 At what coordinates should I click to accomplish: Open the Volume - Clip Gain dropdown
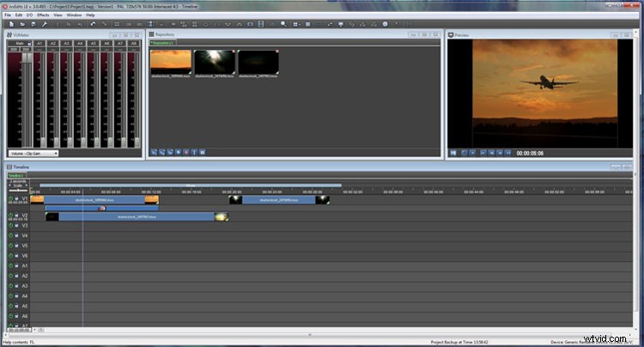[x=33, y=153]
